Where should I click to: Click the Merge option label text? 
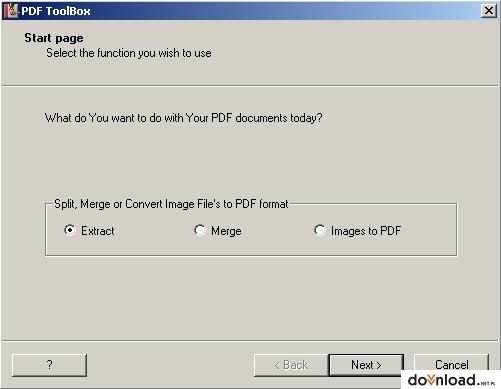tap(226, 231)
